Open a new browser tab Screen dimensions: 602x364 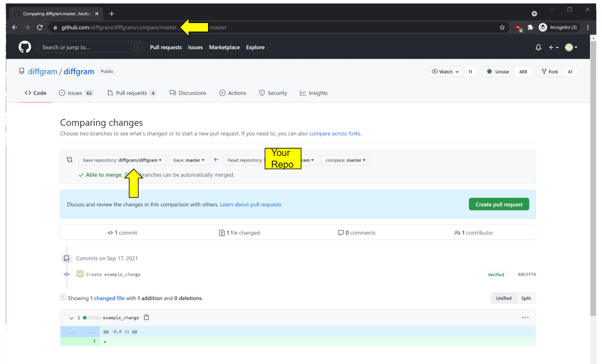tap(112, 14)
